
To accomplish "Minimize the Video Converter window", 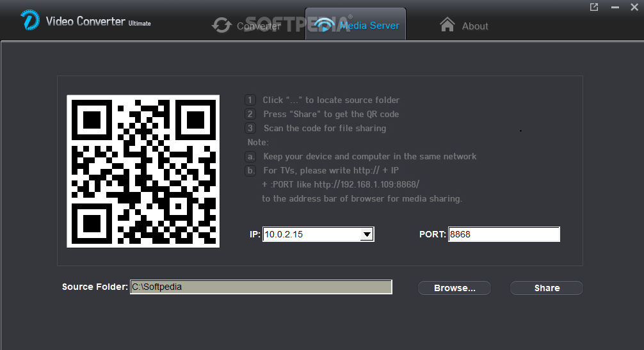I will [x=615, y=8].
